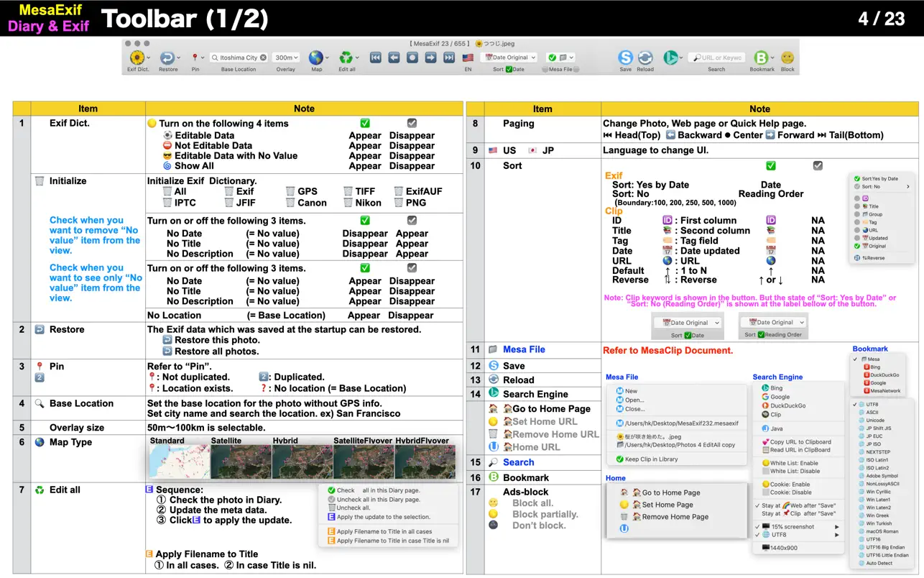Select Go to Home Page in Home menu
Image resolution: width=924 pixels, height=578 pixels.
coord(660,492)
